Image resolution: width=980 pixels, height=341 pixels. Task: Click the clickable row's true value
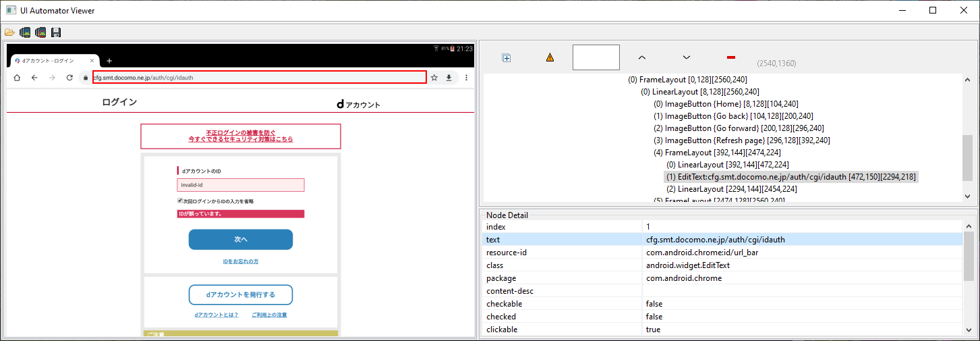(653, 330)
